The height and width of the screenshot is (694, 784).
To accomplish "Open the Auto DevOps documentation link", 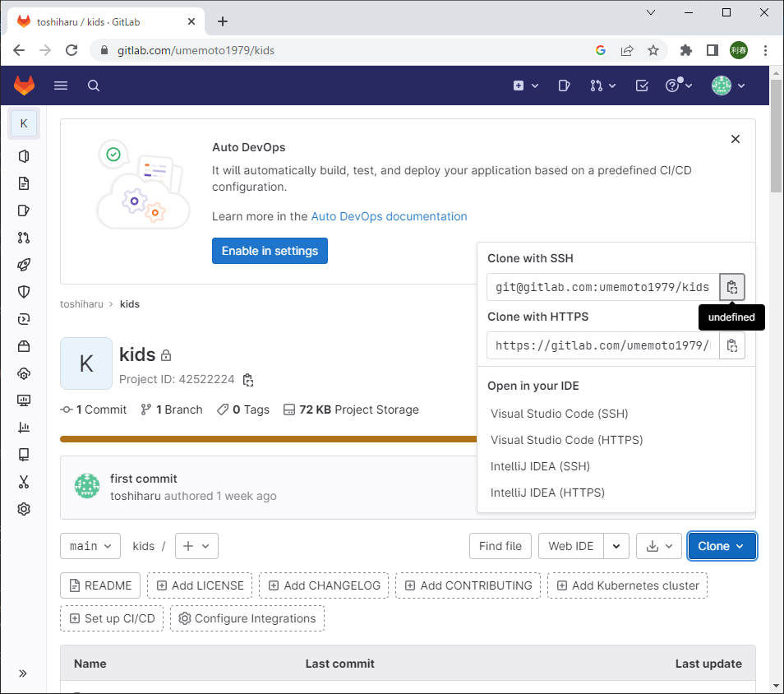I will tap(389, 216).
